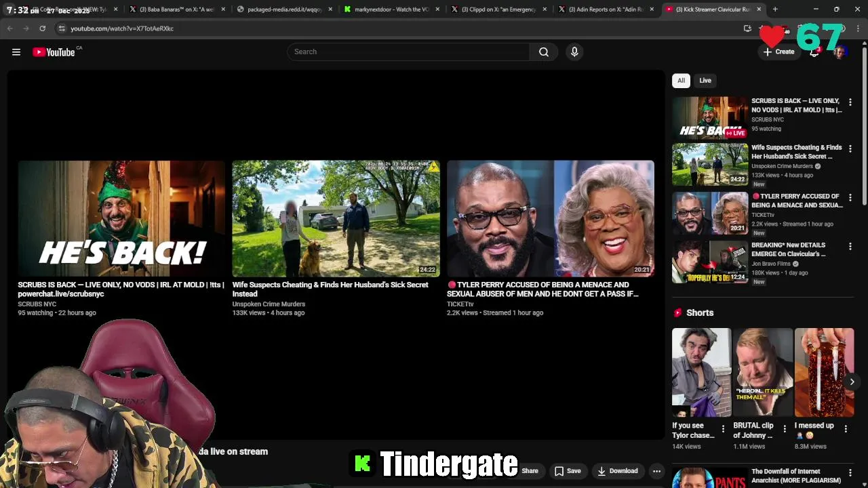Switch to Adin Reports on X tab
This screenshot has height=488, width=868.
pos(606,9)
